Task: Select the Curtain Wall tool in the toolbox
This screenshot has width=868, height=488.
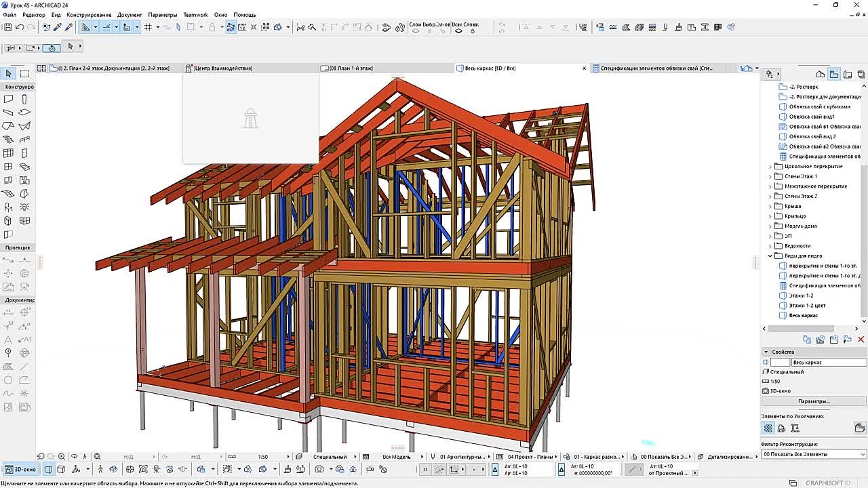Action: click(9, 153)
